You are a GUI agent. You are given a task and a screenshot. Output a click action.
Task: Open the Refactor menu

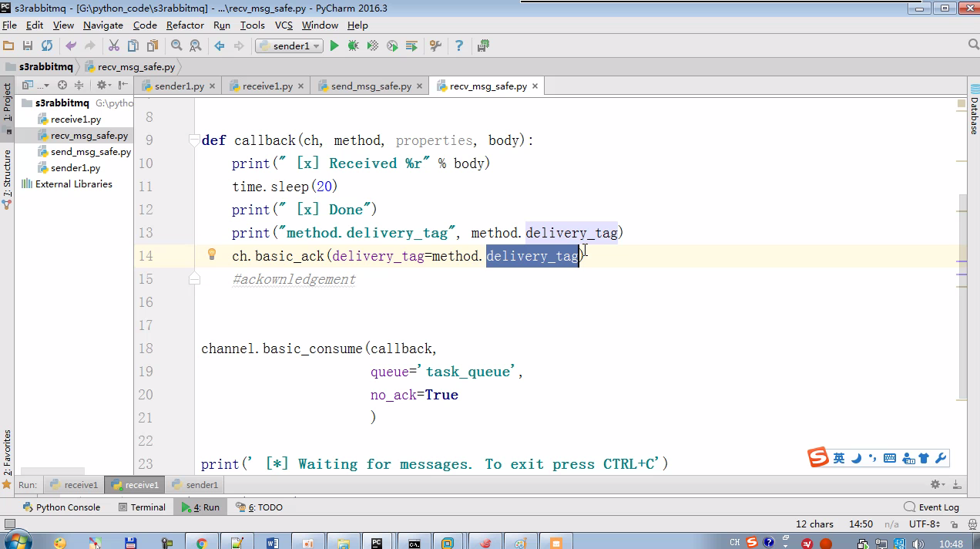(x=185, y=25)
